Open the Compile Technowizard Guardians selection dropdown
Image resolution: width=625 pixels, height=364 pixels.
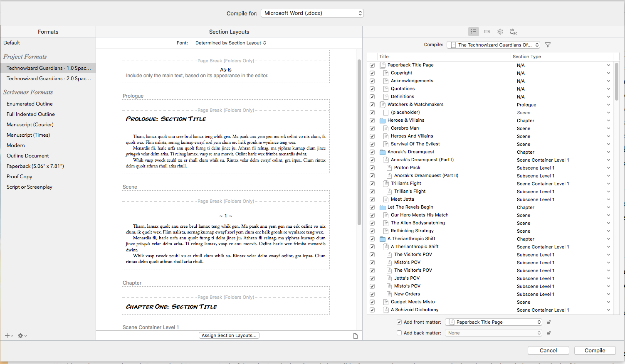493,45
